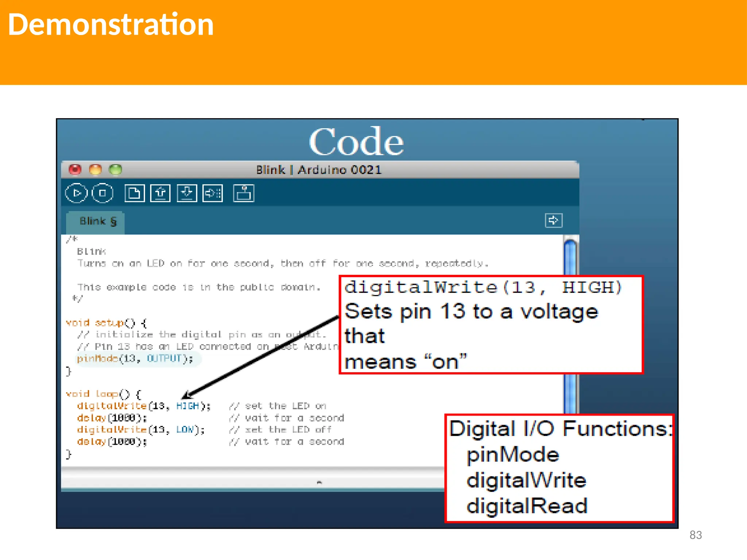Click the first delay(1000) line

(112, 418)
